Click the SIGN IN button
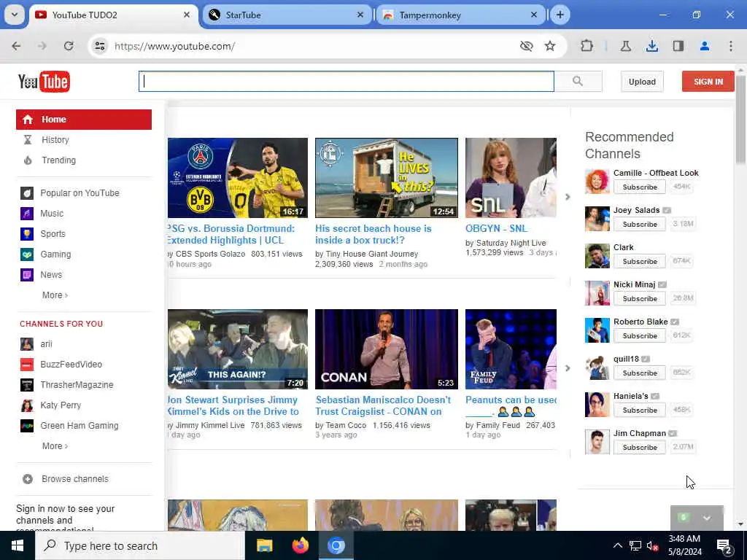 [x=708, y=82]
